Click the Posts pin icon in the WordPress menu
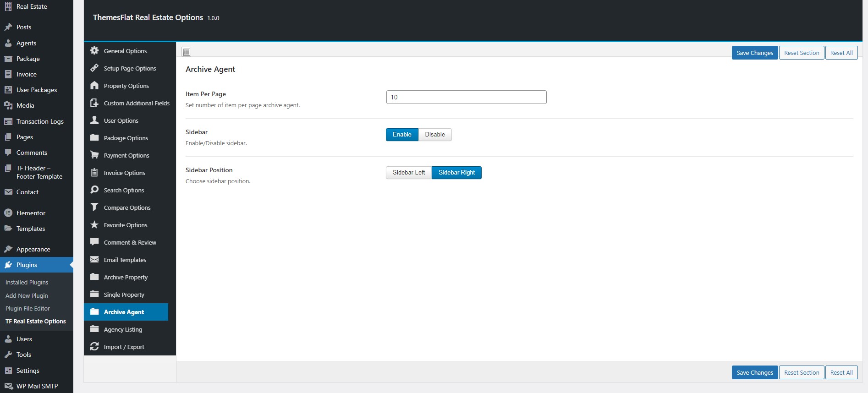The image size is (868, 393). 8,27
